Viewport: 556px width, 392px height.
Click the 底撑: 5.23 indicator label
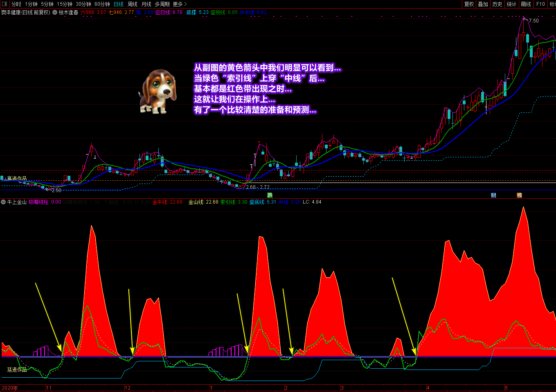197,12
